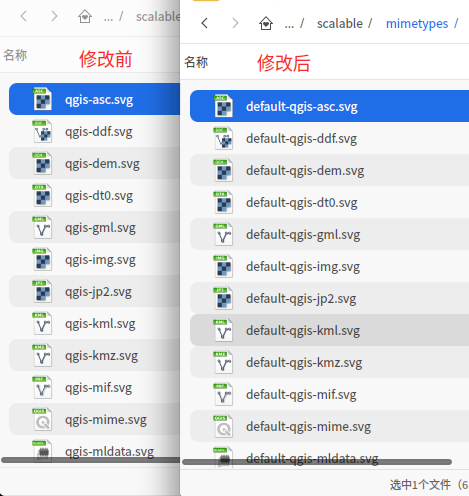Click the default-qgis-ddf.svg file icon
Image resolution: width=469 pixels, height=496 pixels.
pyautogui.click(x=223, y=138)
